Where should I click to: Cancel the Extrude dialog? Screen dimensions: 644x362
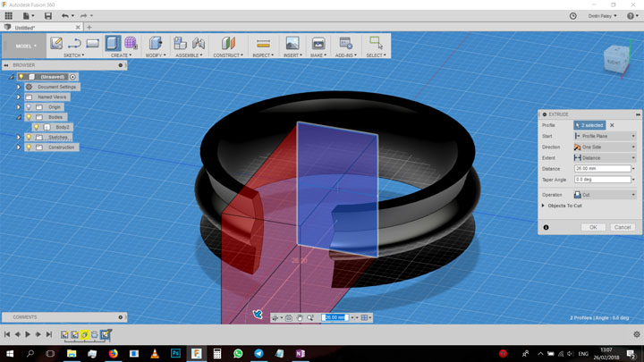click(x=623, y=227)
